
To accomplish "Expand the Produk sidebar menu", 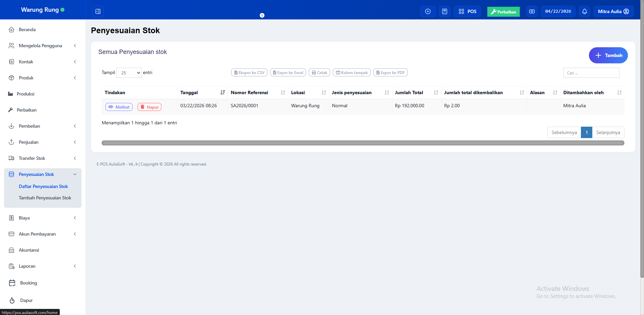I will coord(43,78).
